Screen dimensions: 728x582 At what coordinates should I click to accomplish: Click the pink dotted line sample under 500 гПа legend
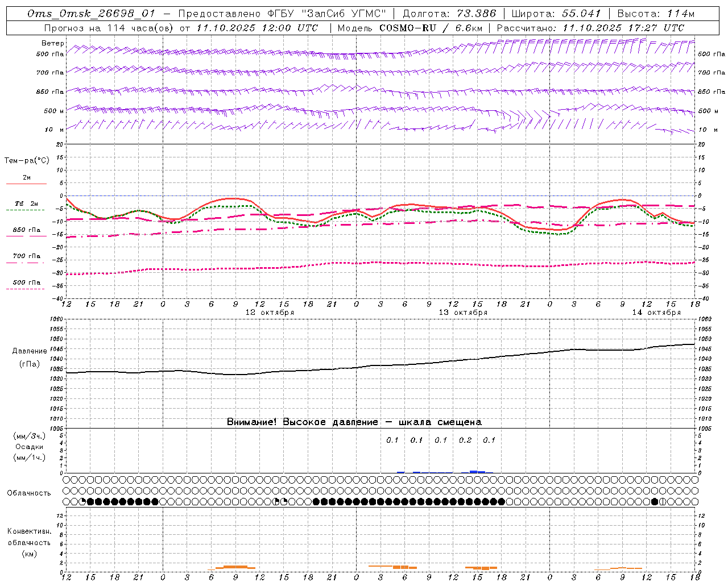25,289
